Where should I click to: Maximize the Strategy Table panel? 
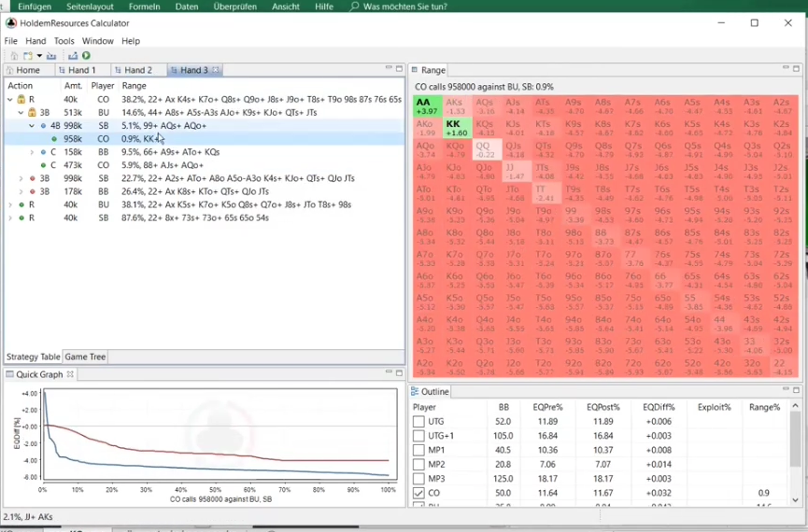(399, 68)
